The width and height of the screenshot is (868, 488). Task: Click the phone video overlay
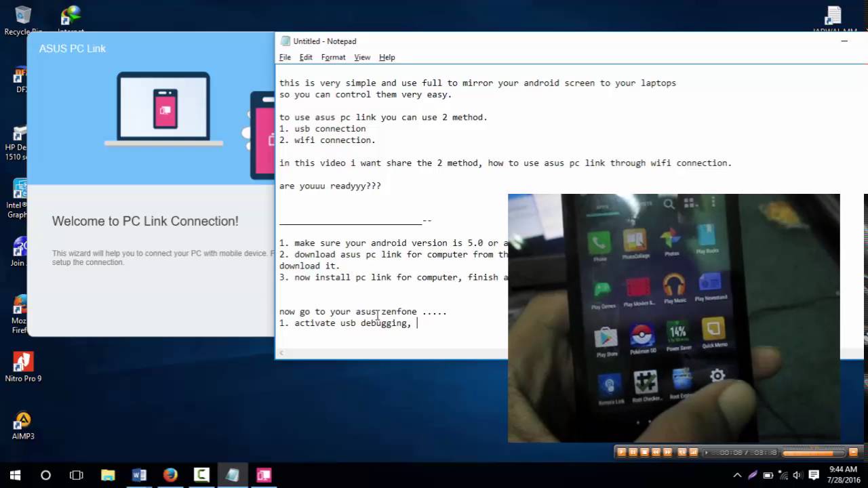tap(673, 318)
